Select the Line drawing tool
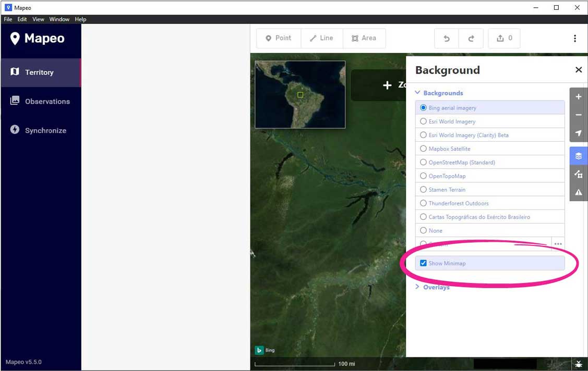Viewport: 588px width, 371px height. (x=322, y=38)
